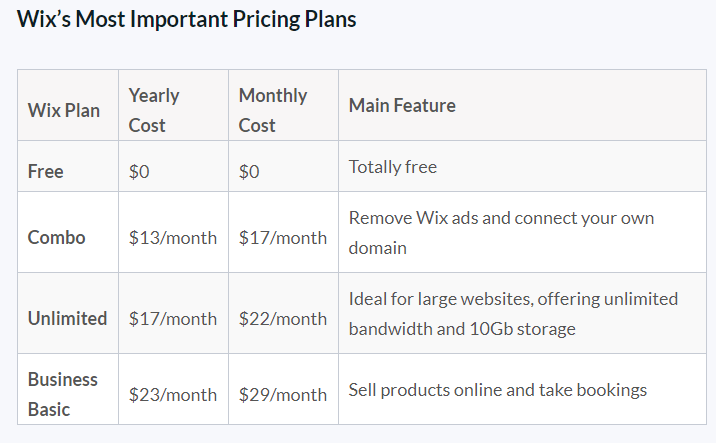This screenshot has width=716, height=443.
Task: Click the 'Wix's Most Important Pricing Plans' heading
Action: 186,20
